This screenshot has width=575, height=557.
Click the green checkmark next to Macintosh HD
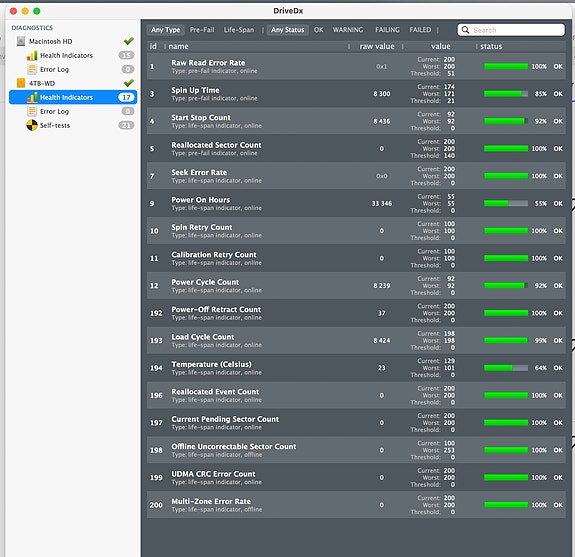point(129,41)
